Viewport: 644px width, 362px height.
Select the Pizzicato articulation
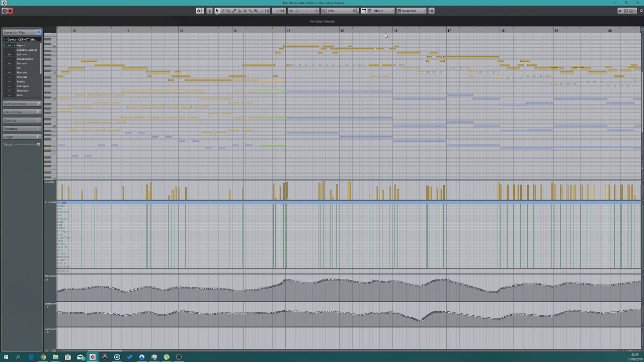tap(22, 77)
